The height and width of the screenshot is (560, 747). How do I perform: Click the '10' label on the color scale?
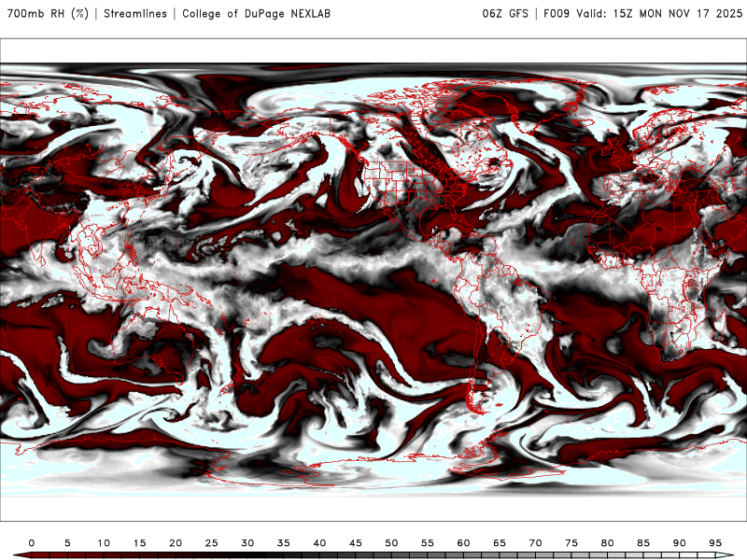(x=104, y=543)
